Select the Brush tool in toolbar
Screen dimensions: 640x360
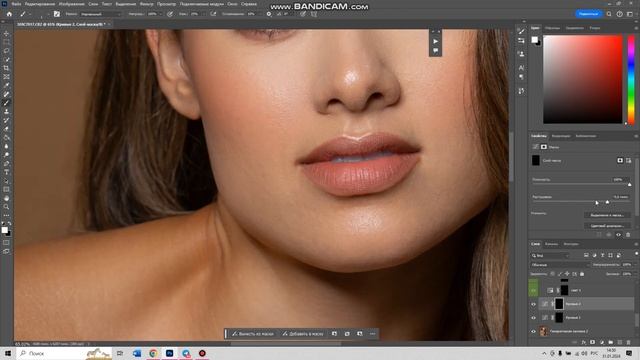[6, 103]
